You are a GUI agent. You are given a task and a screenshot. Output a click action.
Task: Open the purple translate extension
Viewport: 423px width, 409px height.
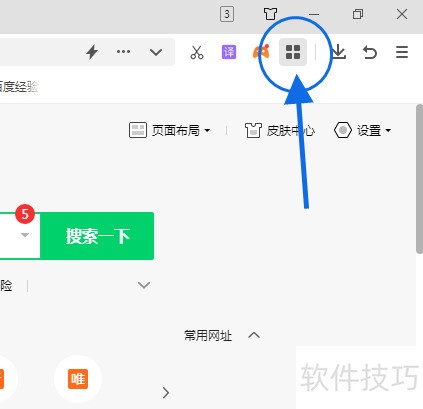tap(229, 52)
